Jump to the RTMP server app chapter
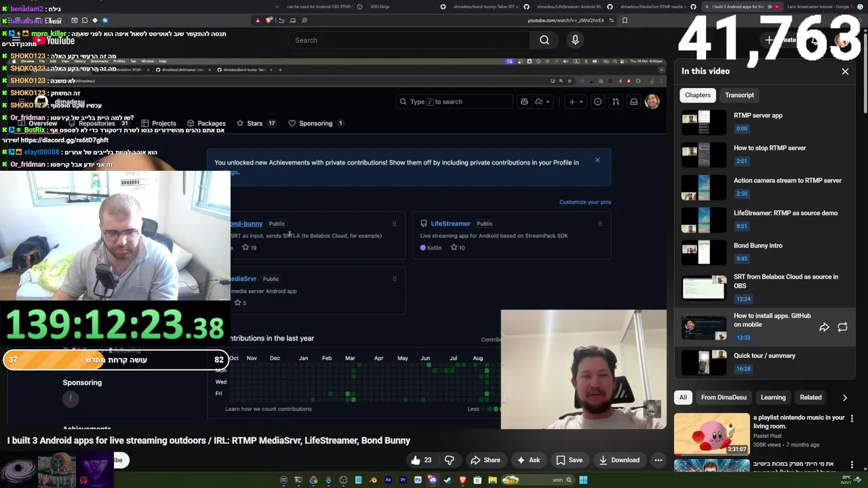The image size is (868, 488). (764, 122)
